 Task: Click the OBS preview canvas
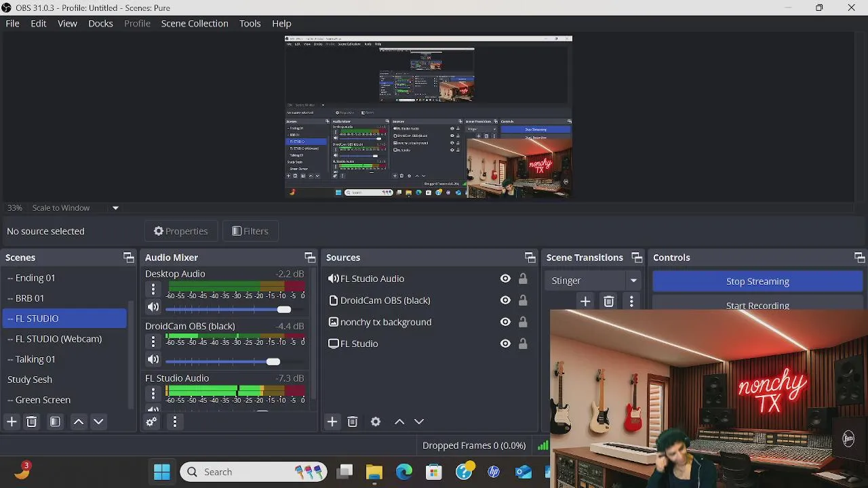point(429,117)
